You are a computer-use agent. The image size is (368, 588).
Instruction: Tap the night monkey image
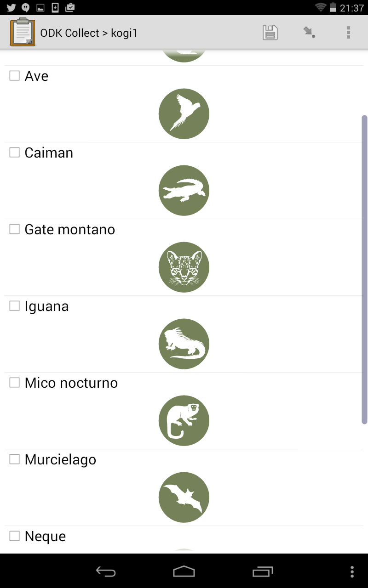[x=184, y=421]
